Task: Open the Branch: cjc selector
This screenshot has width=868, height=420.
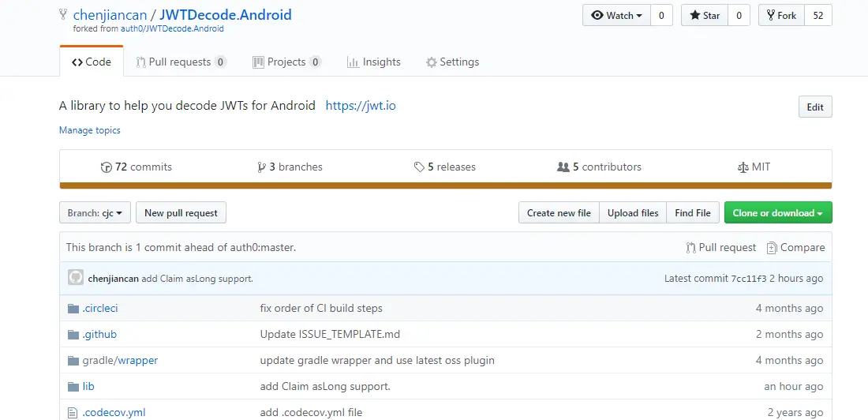Action: click(x=95, y=213)
